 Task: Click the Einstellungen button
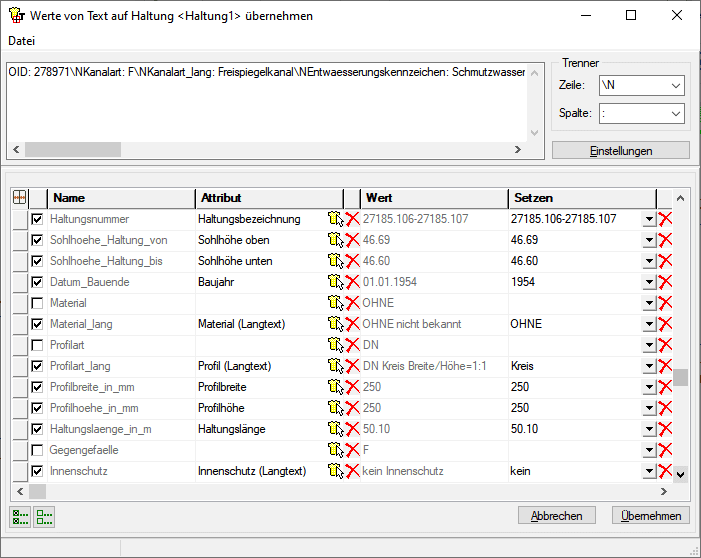(620, 151)
